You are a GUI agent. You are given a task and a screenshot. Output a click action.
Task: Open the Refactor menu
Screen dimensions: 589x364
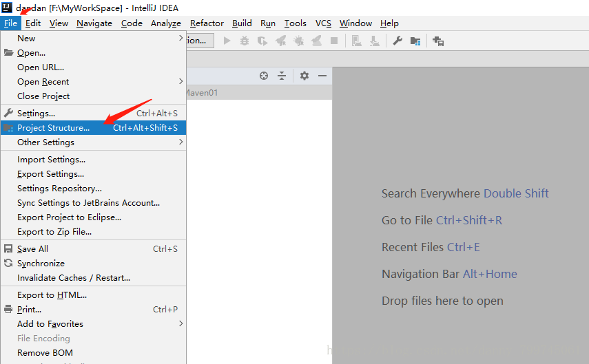(207, 23)
